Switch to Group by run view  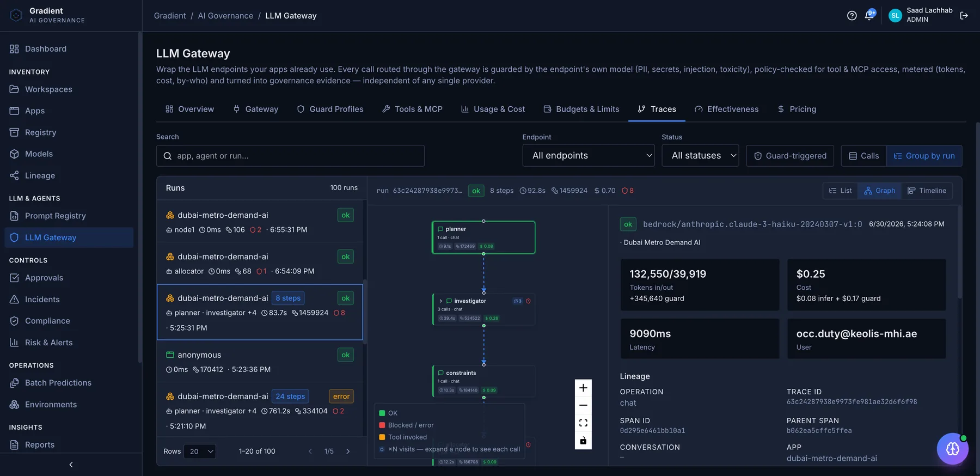coord(924,156)
